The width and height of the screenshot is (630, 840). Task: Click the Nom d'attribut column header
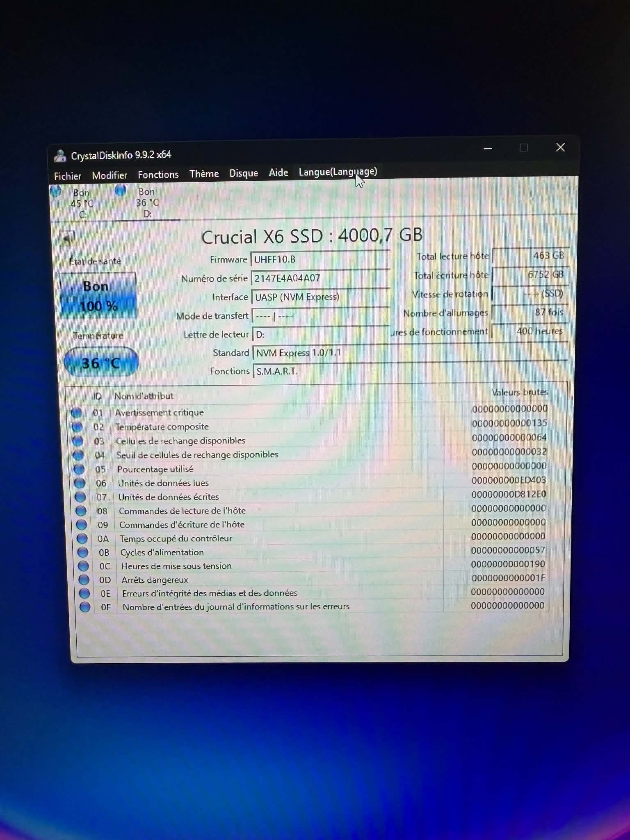[144, 396]
